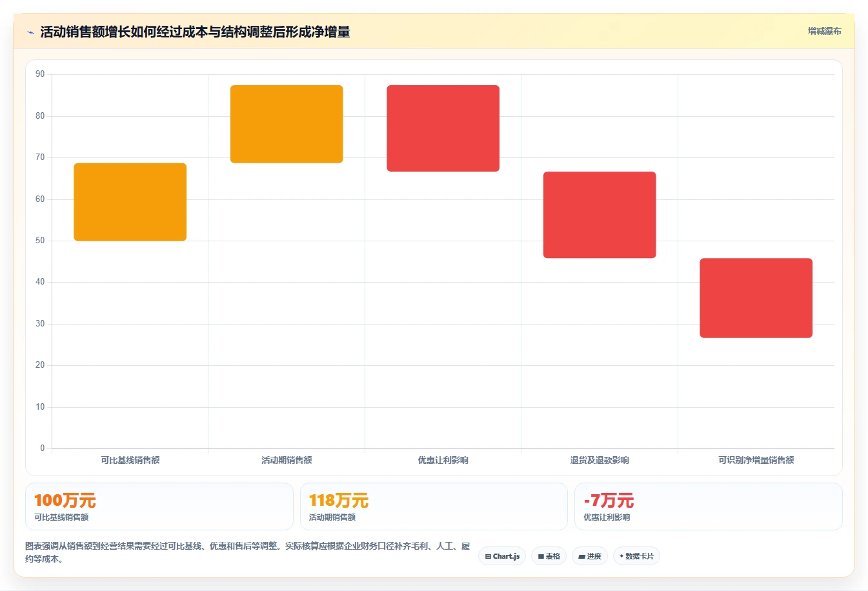Viewport: 868px width, 591px height.
Task: Click the orange 活动期销售额 waterfall bar
Action: 287,124
